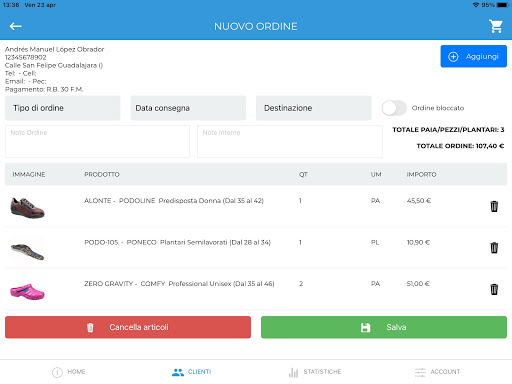Click the Calle San Felipe Guadalajara address line
Screen dimensions: 512x384
click(x=54, y=65)
